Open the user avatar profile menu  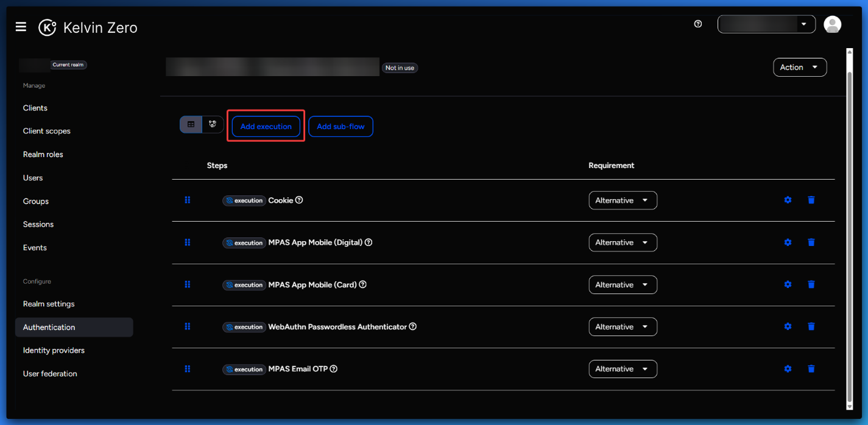click(x=832, y=24)
